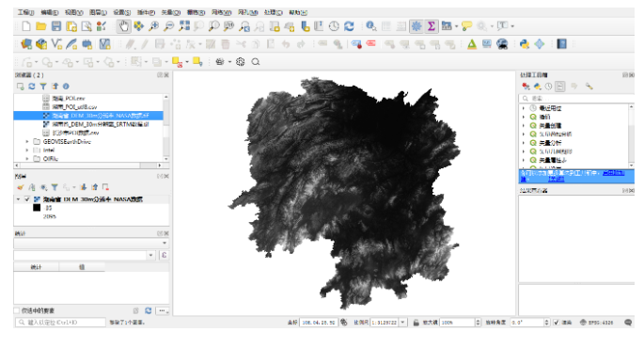Image resolution: width=644 pixels, height=348 pixels.
Task: Open the Python console icon
Action: (x=524, y=44)
